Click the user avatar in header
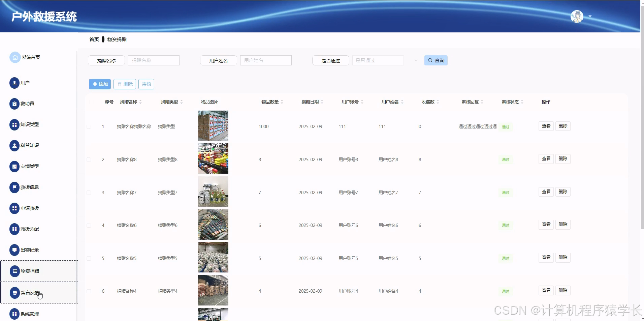 [577, 17]
